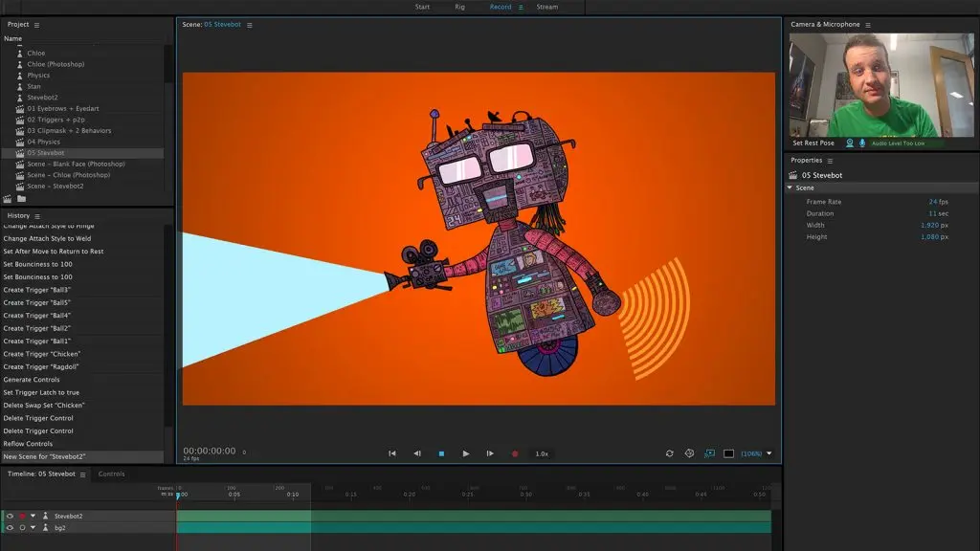The width and height of the screenshot is (980, 551).
Task: Advance one frame with the step-forward icon
Action: click(490, 452)
